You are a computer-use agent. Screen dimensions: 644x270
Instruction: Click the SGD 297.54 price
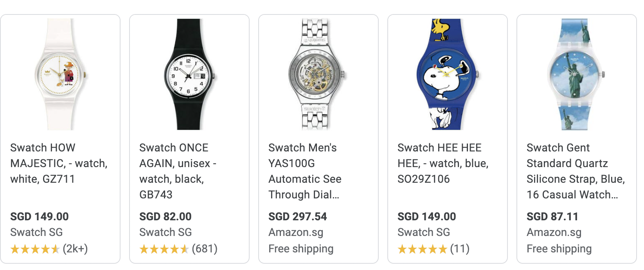pos(297,216)
